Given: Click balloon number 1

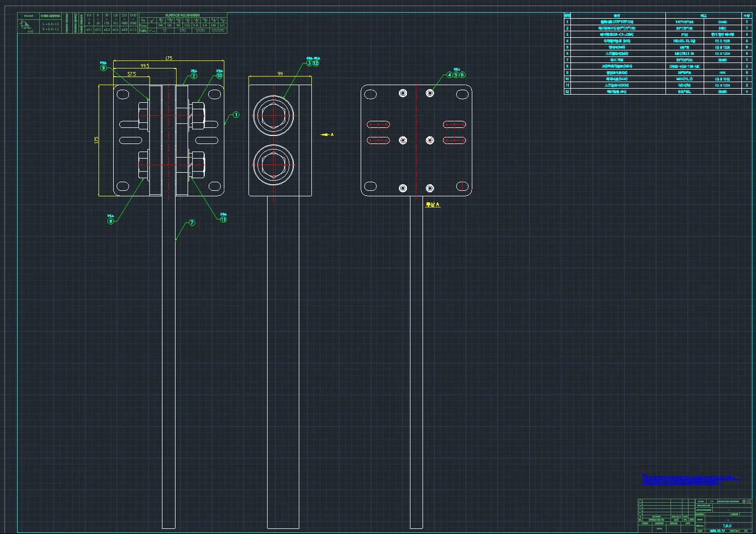Looking at the screenshot, I should 236,114.
